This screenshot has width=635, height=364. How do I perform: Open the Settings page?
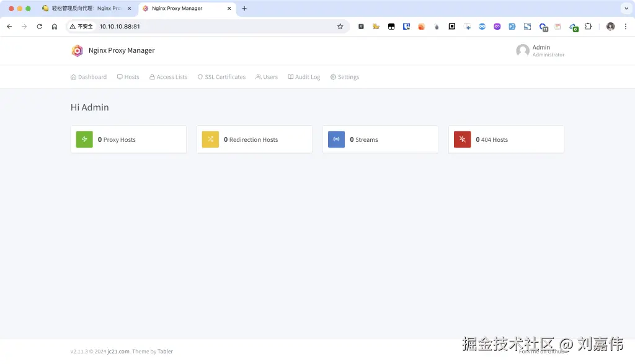click(x=345, y=77)
